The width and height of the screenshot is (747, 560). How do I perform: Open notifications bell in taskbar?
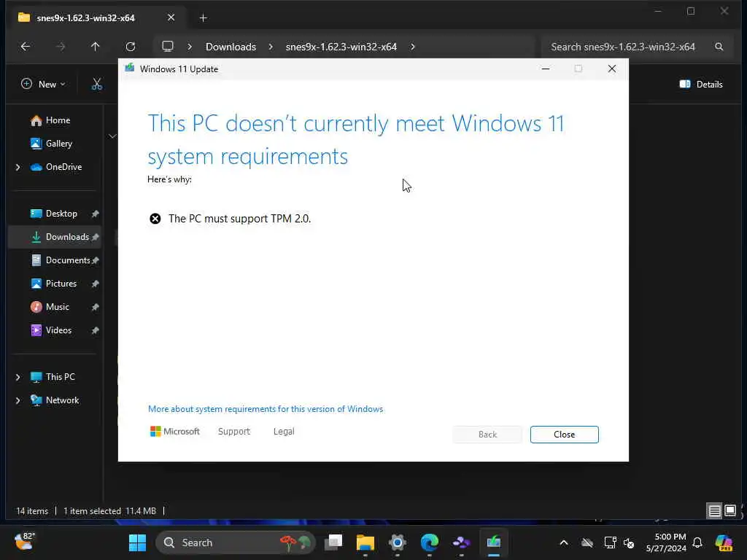697,542
